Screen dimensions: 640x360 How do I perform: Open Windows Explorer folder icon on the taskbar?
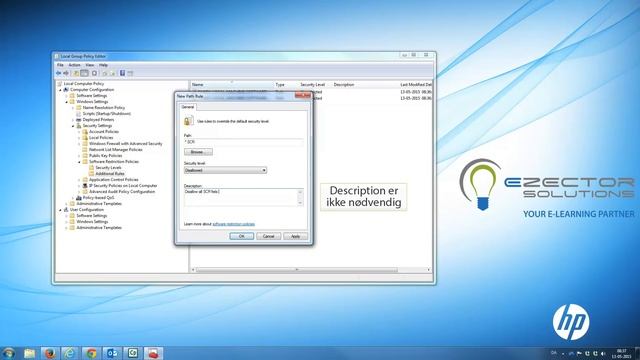click(x=29, y=353)
